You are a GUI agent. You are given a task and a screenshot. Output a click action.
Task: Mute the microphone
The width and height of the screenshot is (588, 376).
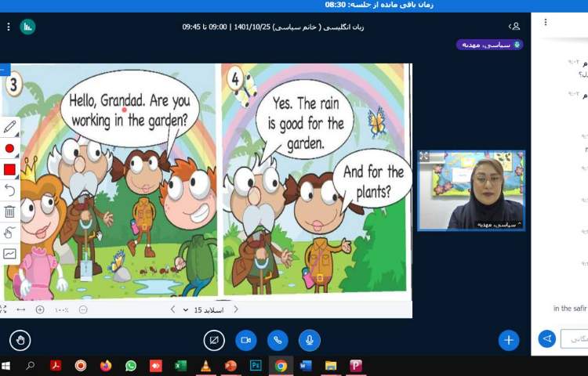click(x=309, y=340)
